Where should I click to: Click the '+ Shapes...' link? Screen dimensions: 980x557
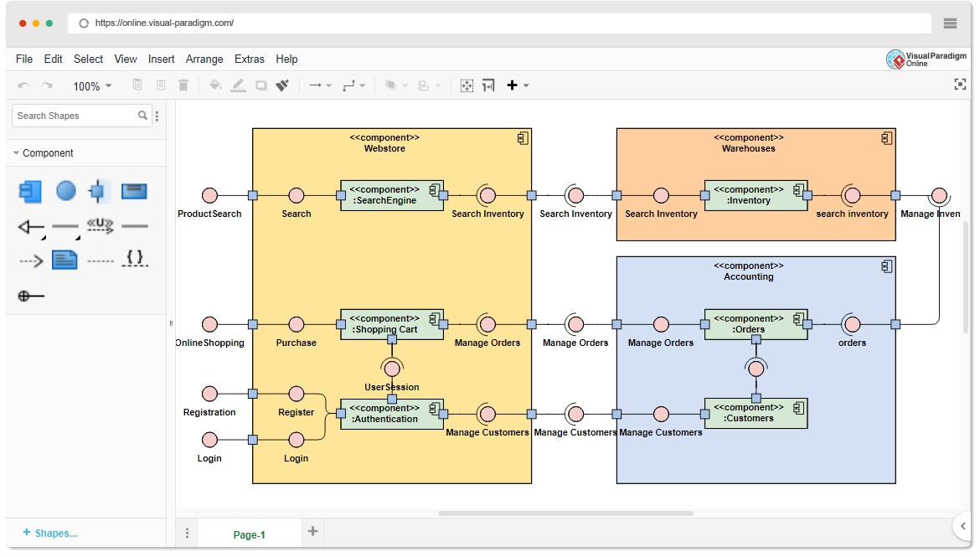click(x=50, y=533)
